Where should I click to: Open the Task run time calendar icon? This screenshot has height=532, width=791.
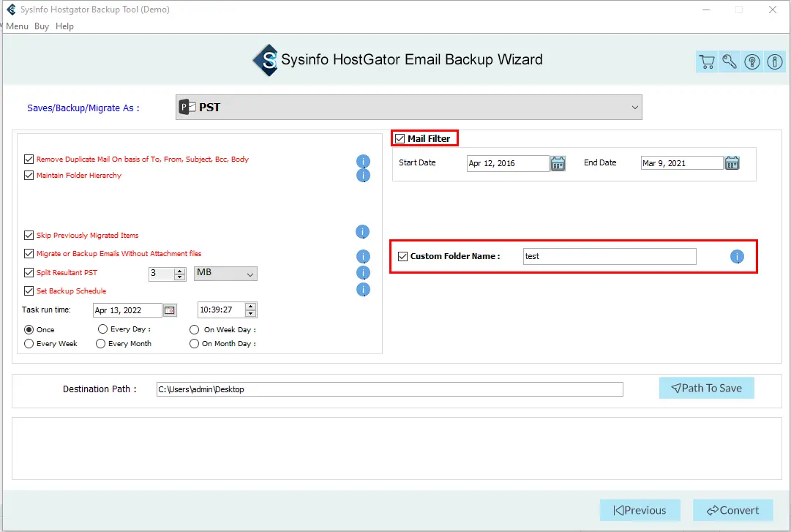(170, 310)
